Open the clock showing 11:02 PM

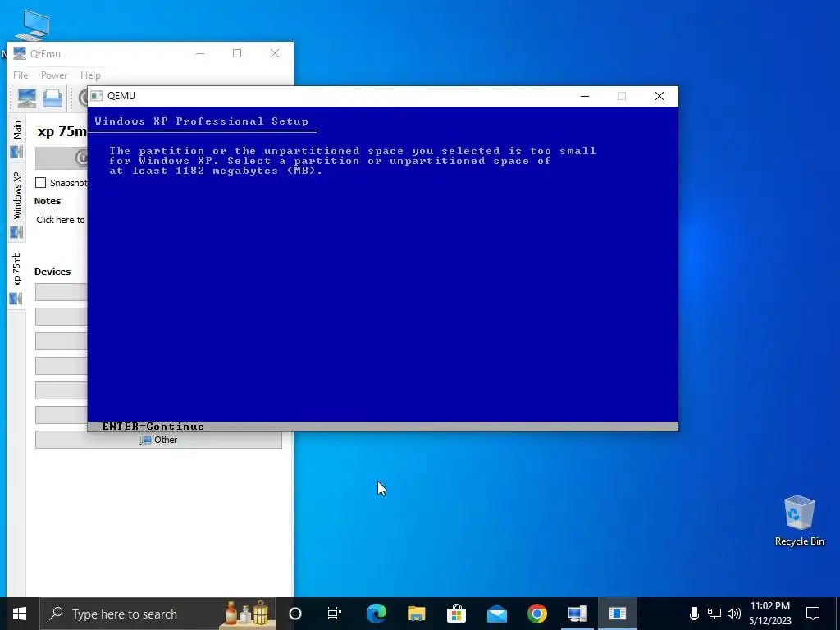(x=769, y=614)
